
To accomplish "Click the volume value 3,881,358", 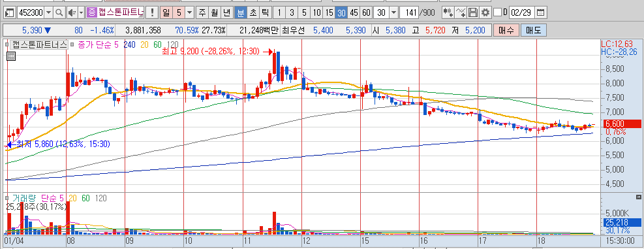I will tap(143, 31).
